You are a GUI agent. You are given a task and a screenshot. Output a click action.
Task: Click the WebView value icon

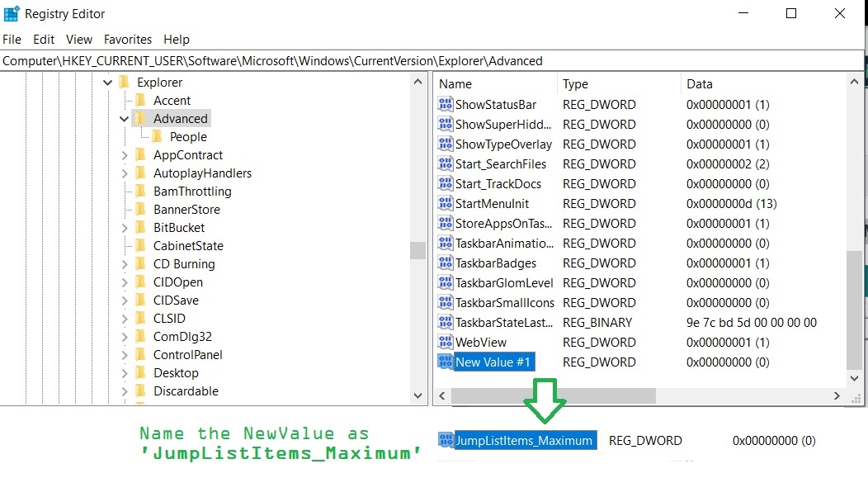pos(446,342)
